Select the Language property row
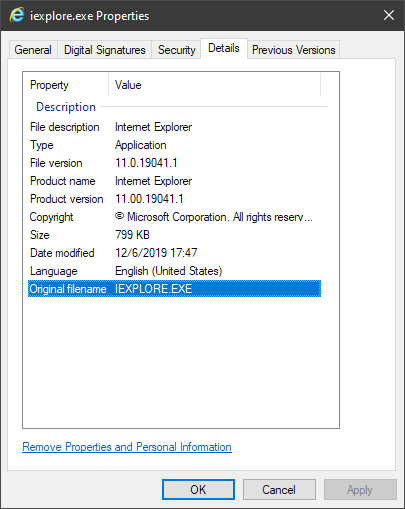Viewport: 405px width, 509px height. (174, 271)
